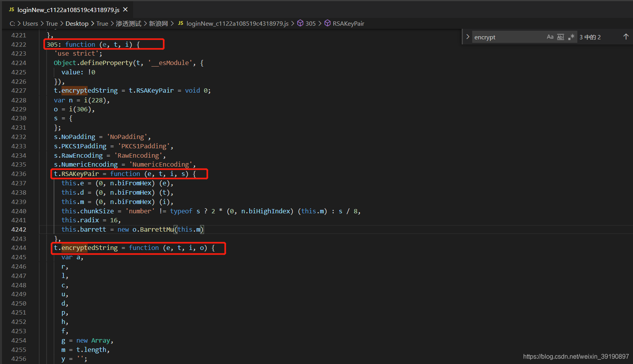633x364 pixels.
Task: Click line number 4244
Action: click(19, 248)
